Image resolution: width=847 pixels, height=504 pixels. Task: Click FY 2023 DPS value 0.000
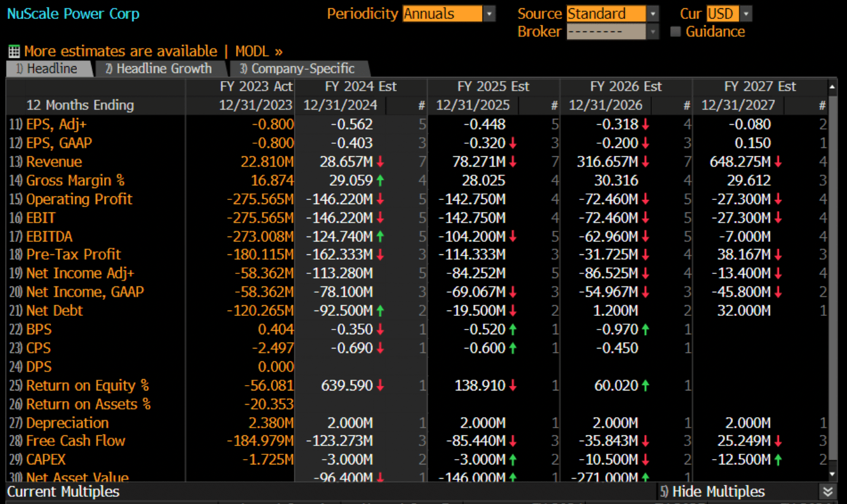click(276, 367)
